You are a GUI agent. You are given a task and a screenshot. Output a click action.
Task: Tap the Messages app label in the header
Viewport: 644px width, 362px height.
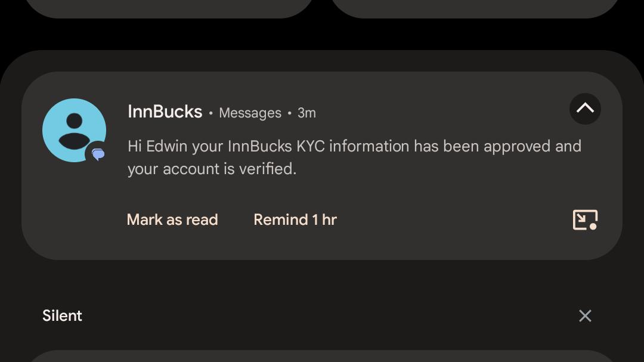pos(250,113)
